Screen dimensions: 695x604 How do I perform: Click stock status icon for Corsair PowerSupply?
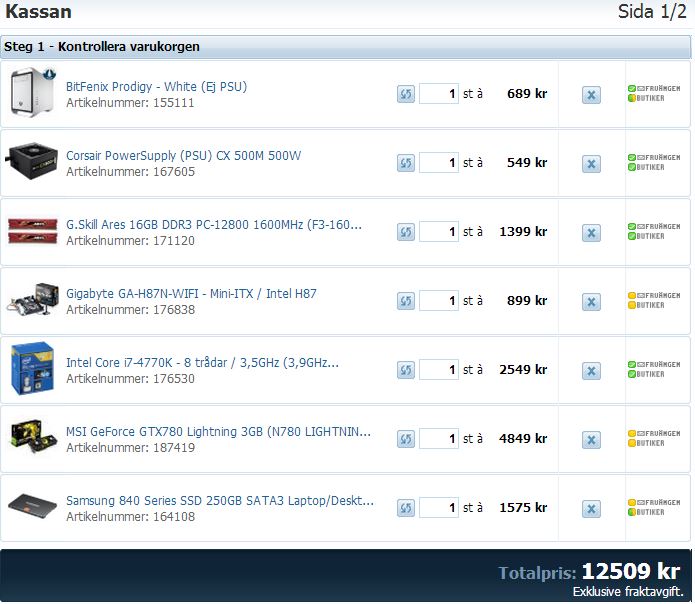coord(654,163)
